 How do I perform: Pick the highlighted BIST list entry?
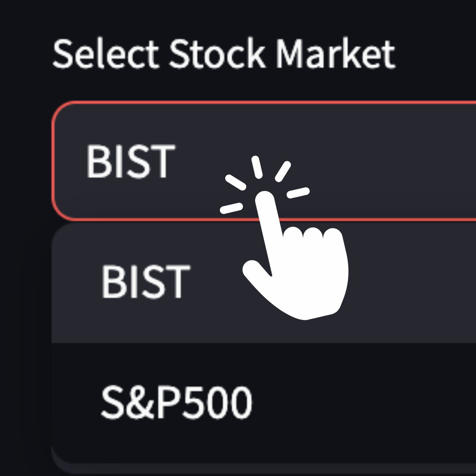[264, 283]
